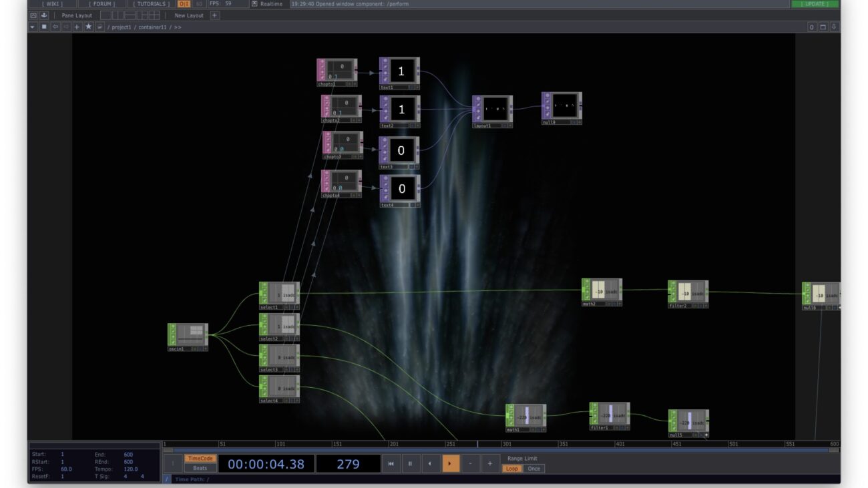Maximize pane using top-right window icon
This screenshot has width=868, height=488.
pos(823,27)
